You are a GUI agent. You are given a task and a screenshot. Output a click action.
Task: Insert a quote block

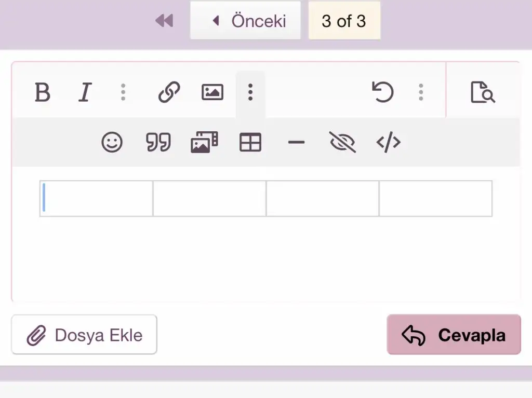(158, 142)
